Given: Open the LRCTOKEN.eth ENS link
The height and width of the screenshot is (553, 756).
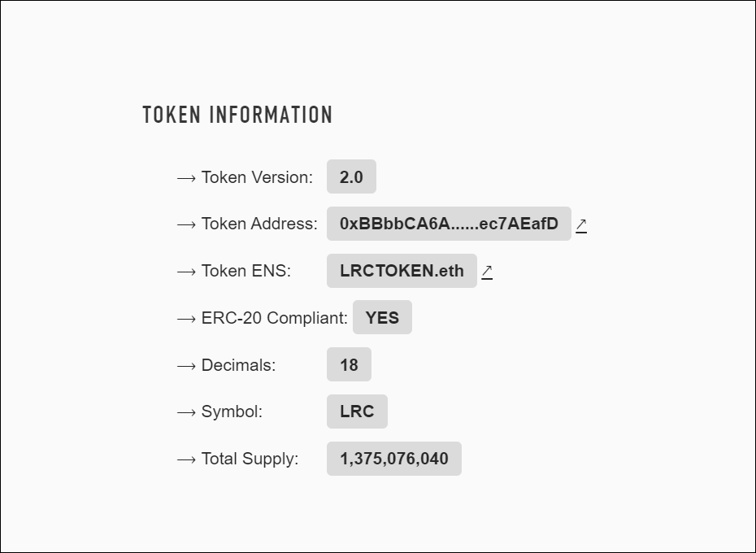Looking at the screenshot, I should (402, 271).
